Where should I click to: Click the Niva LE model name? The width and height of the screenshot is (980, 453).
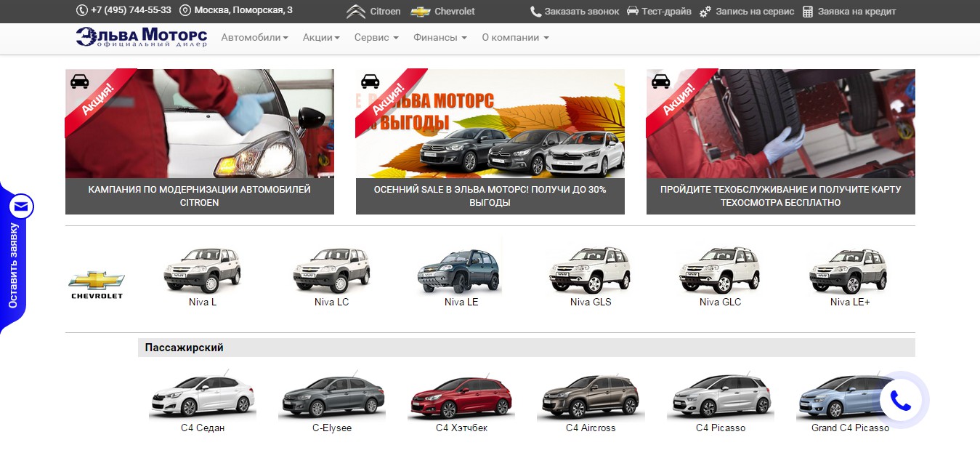[461, 302]
